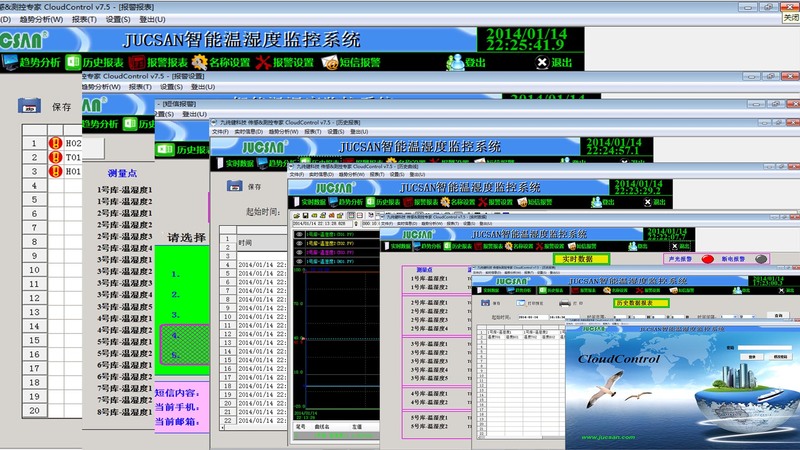
Task: Select 3号库-温湿度5 in the back 测量点 list
Action: pos(124,307)
